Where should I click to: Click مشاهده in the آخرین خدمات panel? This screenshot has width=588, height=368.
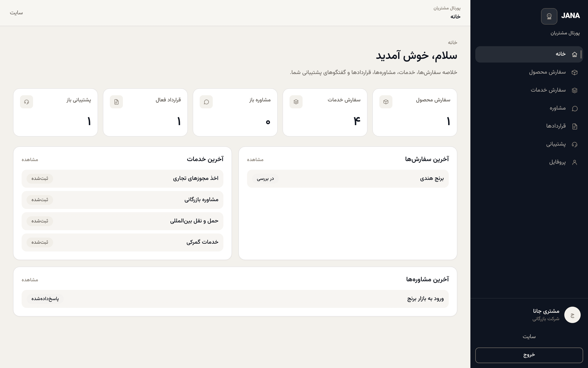click(x=30, y=160)
